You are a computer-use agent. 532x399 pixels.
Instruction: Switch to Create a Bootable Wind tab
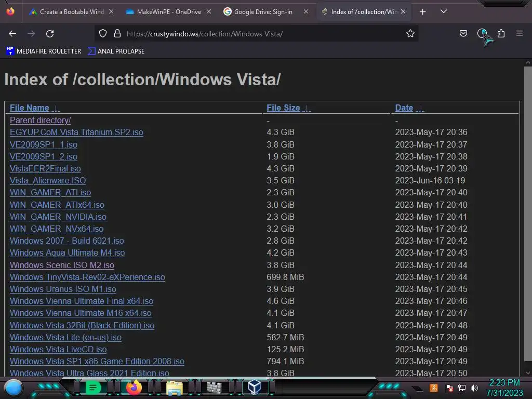(x=72, y=12)
